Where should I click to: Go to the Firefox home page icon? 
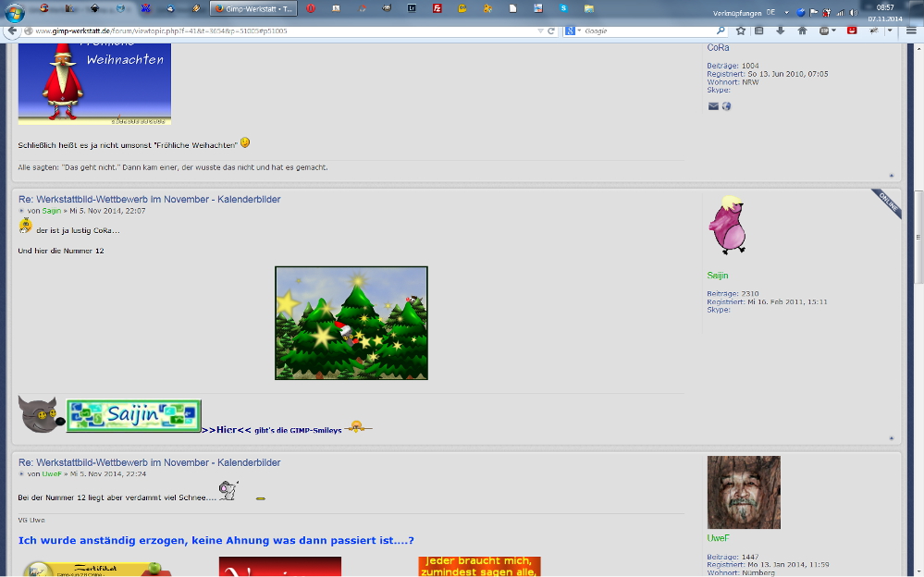802,31
